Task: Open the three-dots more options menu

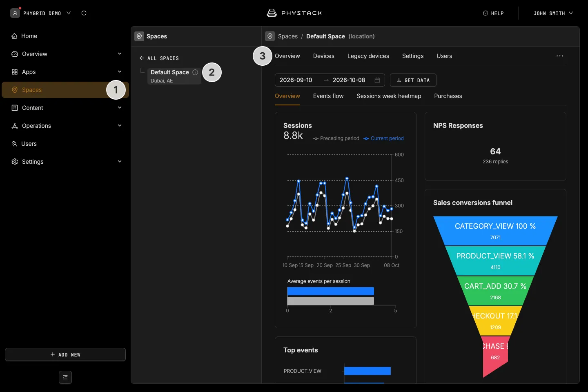Action: [x=560, y=56]
